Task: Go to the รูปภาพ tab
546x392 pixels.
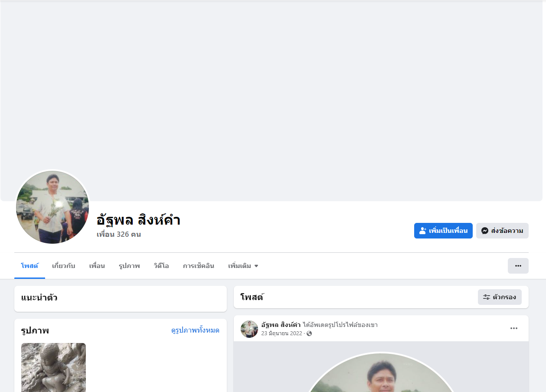Action: 129,266
